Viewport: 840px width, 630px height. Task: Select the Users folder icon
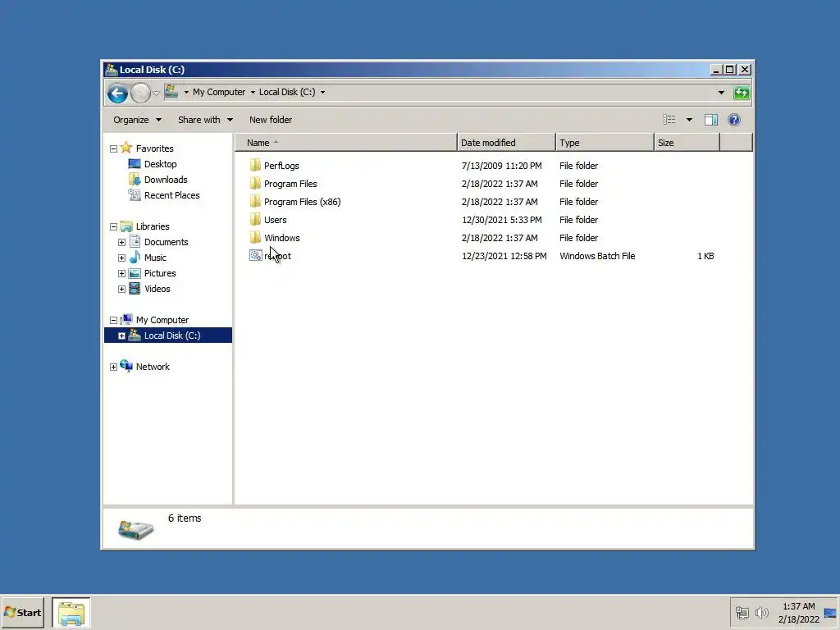pos(256,220)
